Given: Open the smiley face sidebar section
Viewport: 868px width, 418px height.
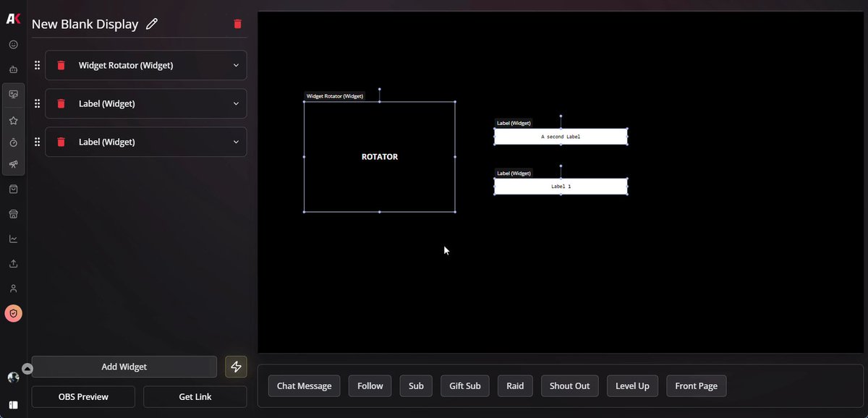Looking at the screenshot, I should [x=13, y=45].
